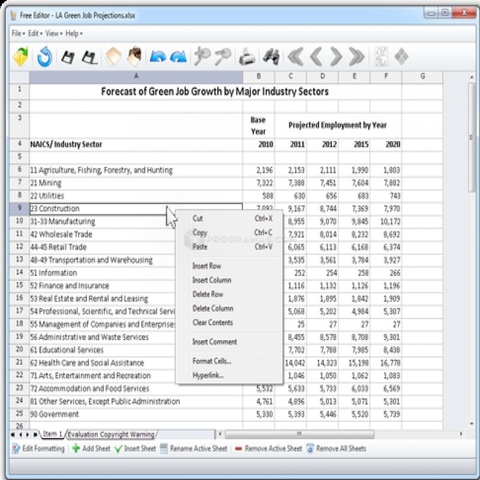Switch to Evaluation Copyright Warning sheet tab
The height and width of the screenshot is (480, 480).
pyautogui.click(x=111, y=434)
